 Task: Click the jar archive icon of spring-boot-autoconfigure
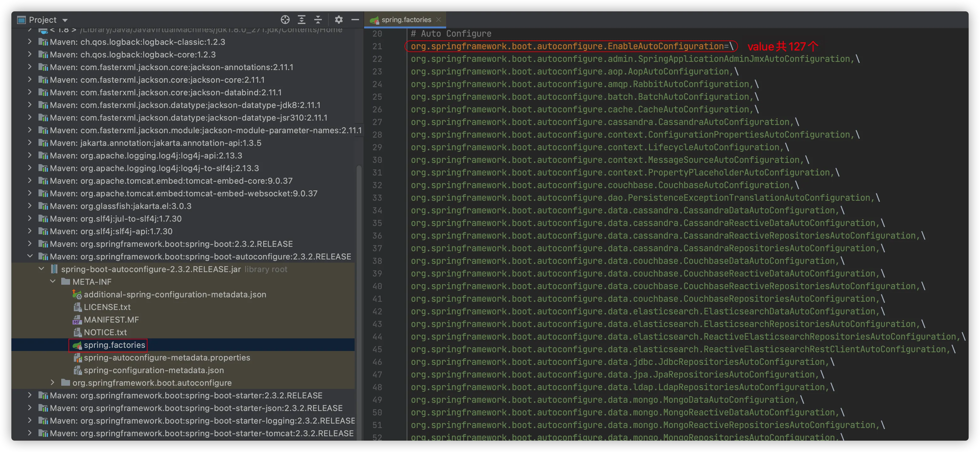[54, 269]
